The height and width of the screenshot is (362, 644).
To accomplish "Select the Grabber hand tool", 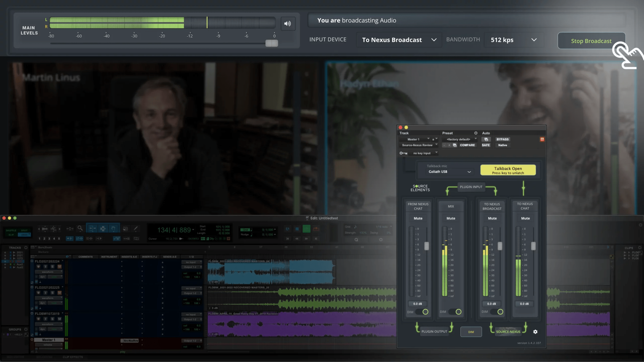I will coord(114,228).
